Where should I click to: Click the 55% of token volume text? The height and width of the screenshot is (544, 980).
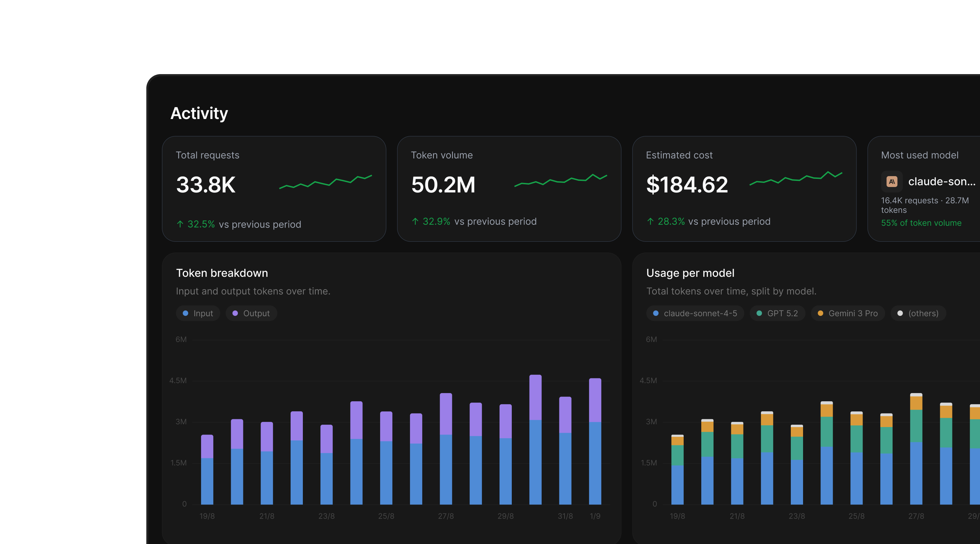click(x=921, y=223)
